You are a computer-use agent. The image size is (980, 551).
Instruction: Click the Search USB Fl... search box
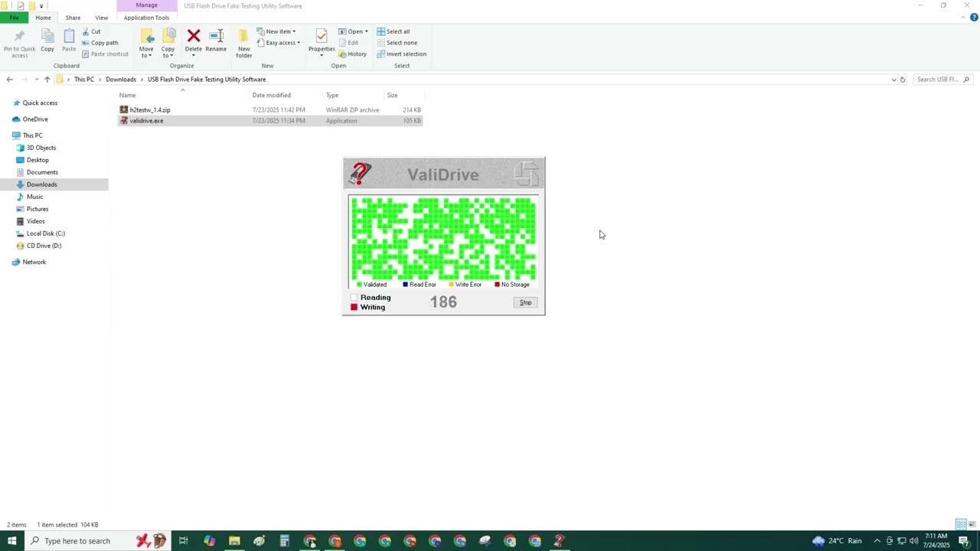click(x=942, y=80)
